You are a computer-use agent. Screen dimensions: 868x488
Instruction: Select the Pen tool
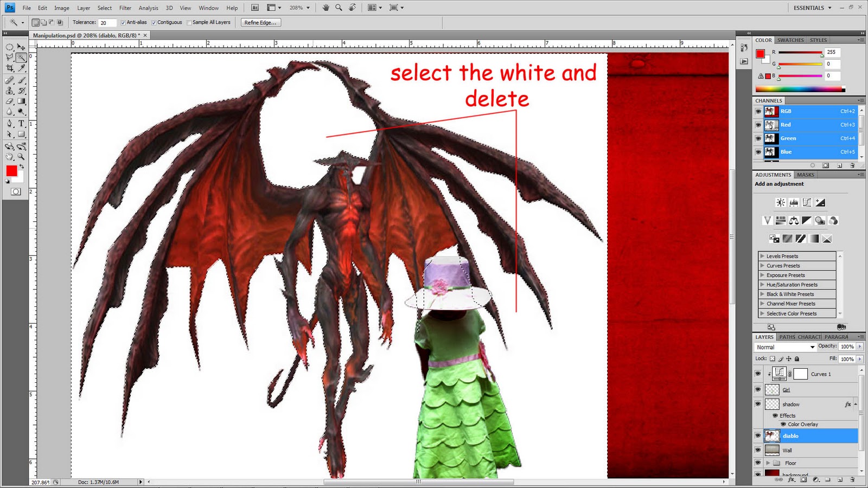10,124
